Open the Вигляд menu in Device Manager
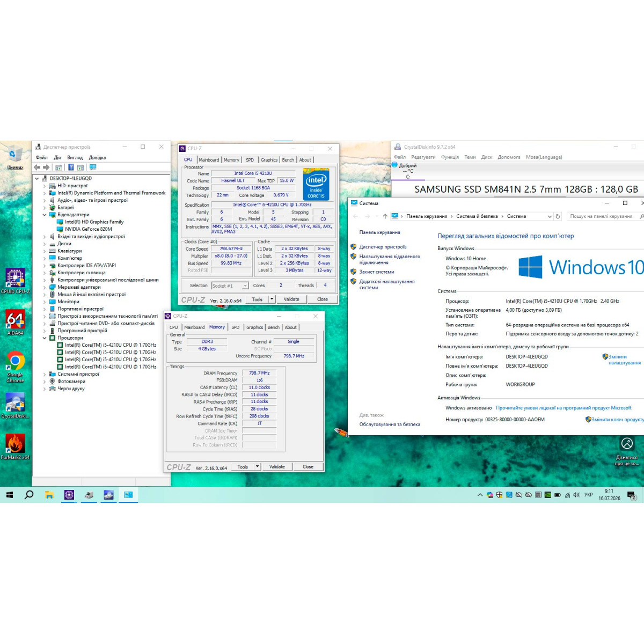 (75, 158)
